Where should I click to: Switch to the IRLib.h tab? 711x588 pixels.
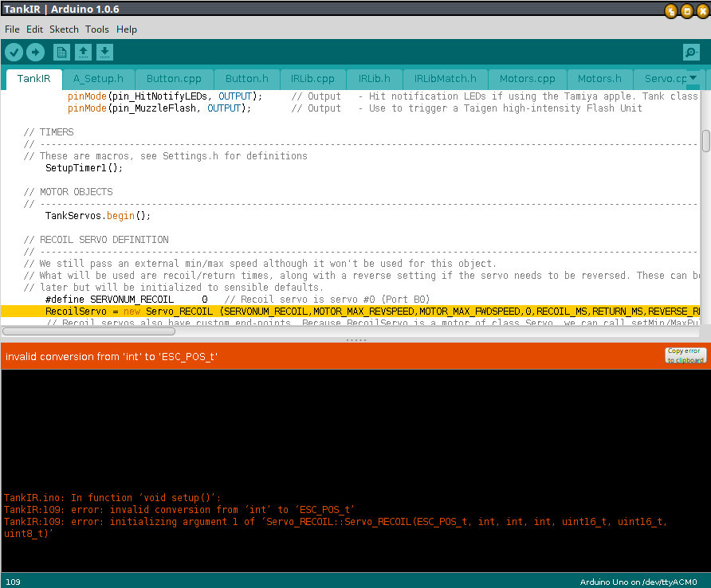click(374, 79)
